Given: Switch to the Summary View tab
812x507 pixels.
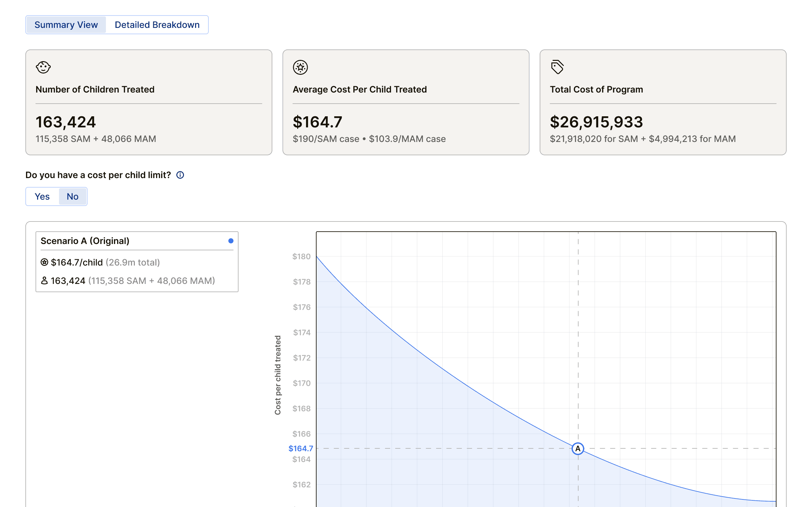Looking at the screenshot, I should click(66, 25).
